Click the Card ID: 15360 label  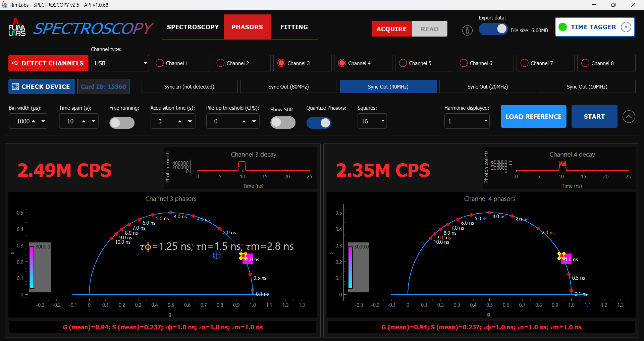tap(103, 87)
